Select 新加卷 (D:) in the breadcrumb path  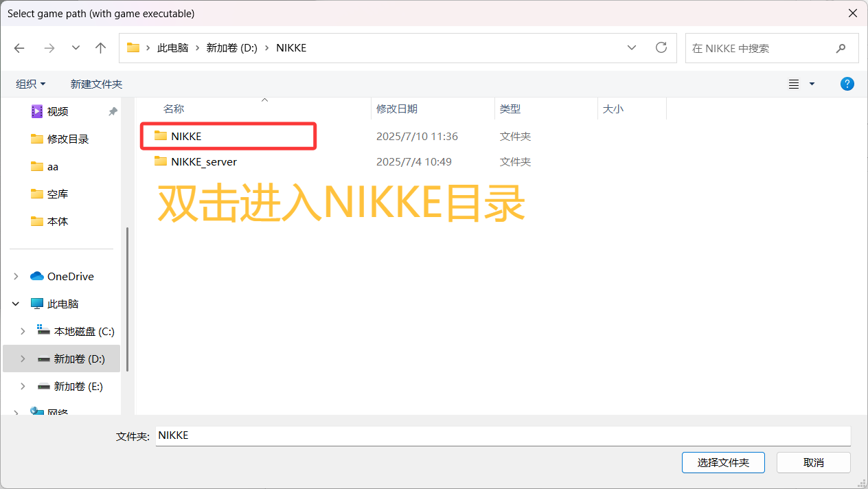(x=231, y=48)
